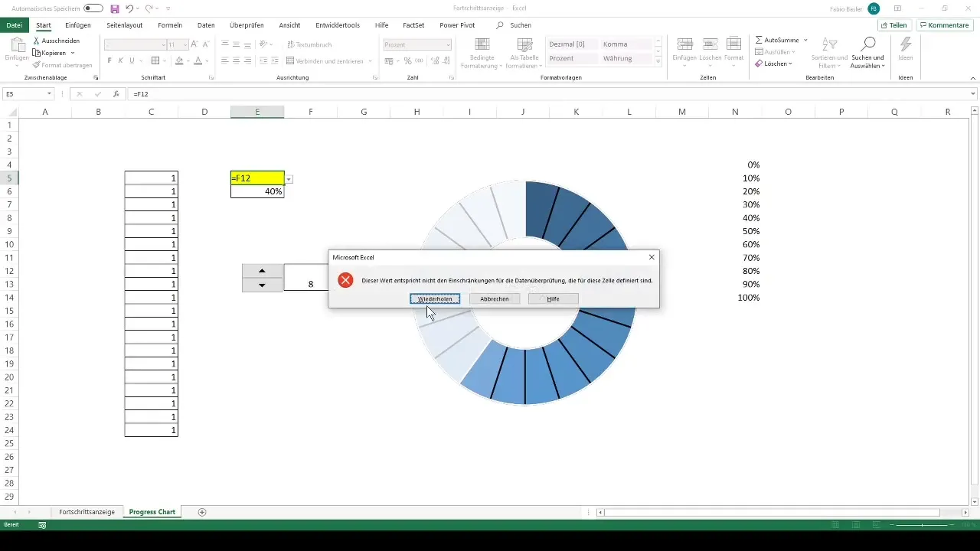Decrease font size with small A
The height and width of the screenshot is (551, 980).
point(207,45)
